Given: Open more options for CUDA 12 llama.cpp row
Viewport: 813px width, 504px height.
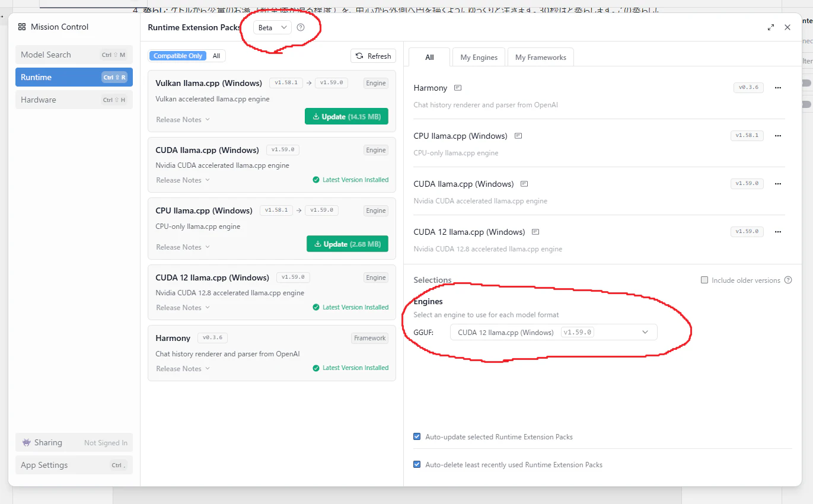Looking at the screenshot, I should point(778,232).
